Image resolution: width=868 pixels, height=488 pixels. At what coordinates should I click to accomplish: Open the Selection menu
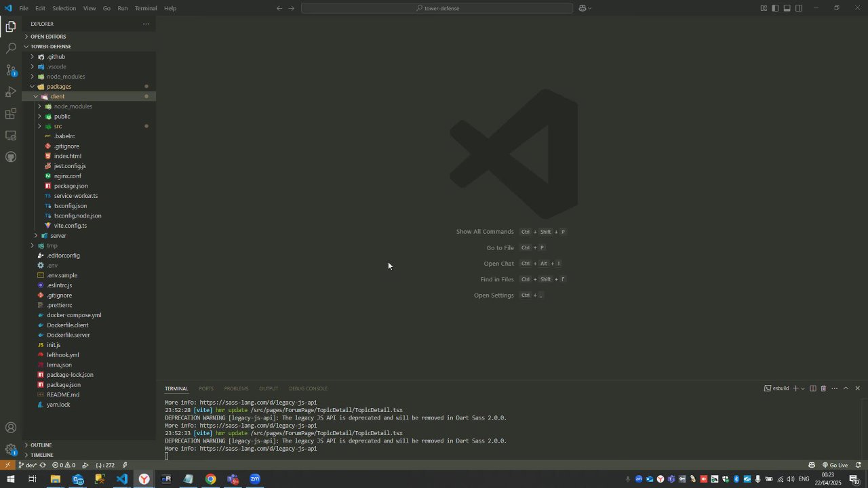click(x=64, y=8)
